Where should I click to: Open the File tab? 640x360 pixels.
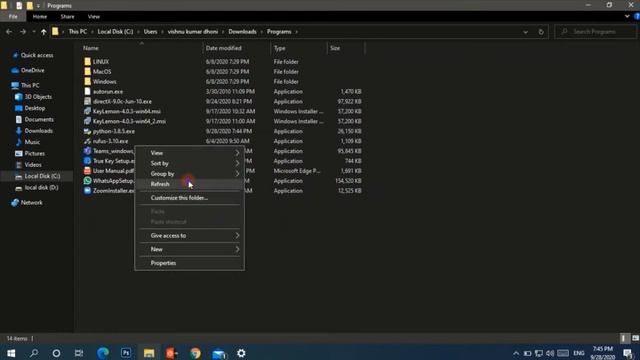pyautogui.click(x=13, y=17)
